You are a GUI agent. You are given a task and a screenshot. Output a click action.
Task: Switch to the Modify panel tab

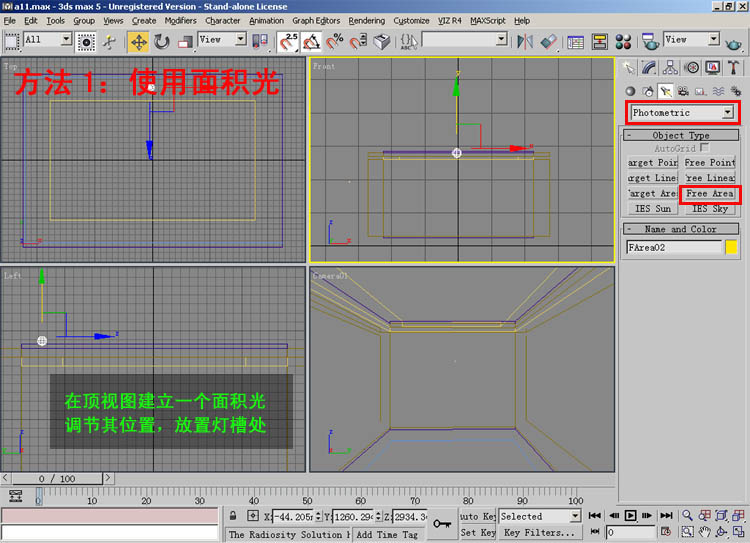(x=649, y=68)
